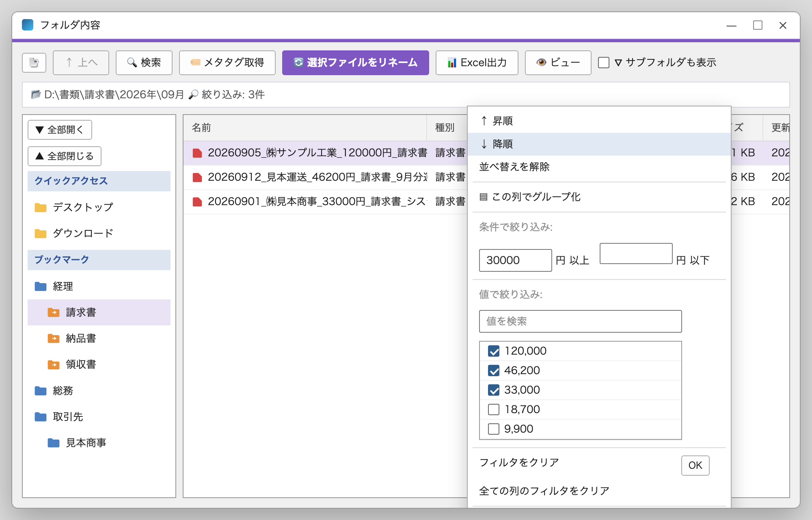Maximize the フォルダ内容 window

(x=758, y=25)
